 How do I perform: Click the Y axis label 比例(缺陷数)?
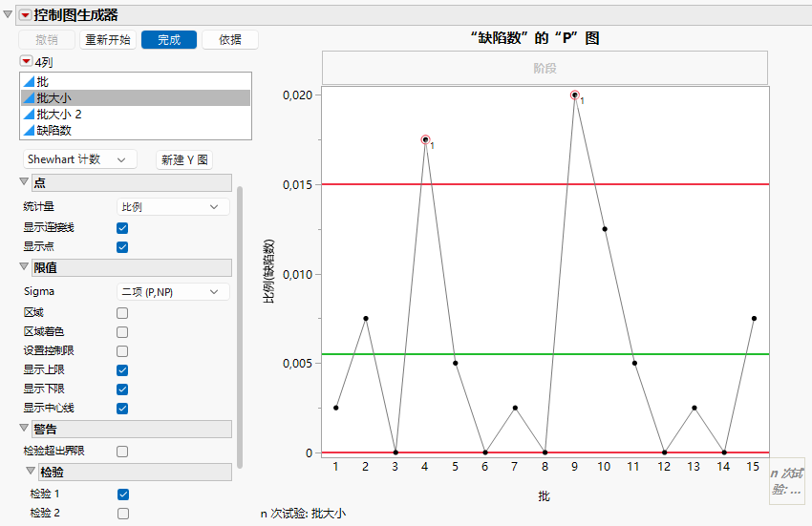click(268, 271)
